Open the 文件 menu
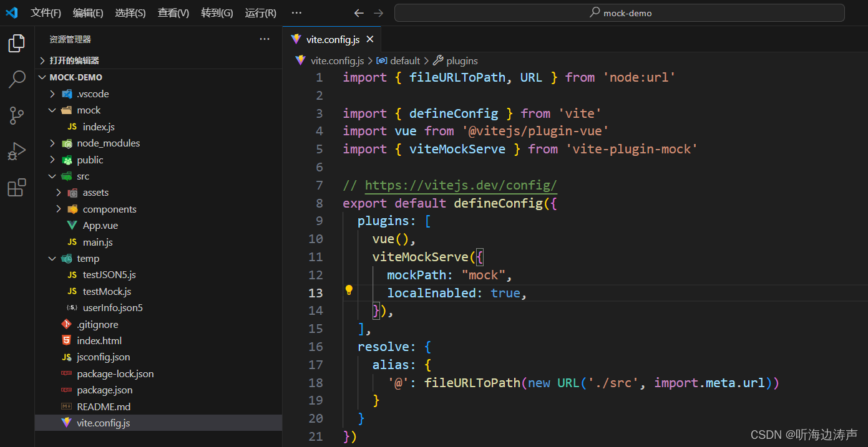The image size is (868, 447). tap(45, 12)
